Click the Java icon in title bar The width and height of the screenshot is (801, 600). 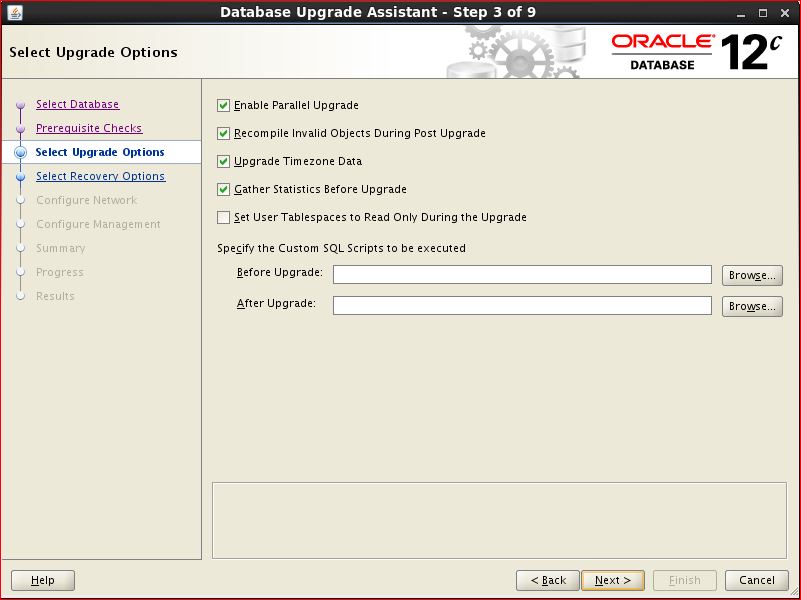pyautogui.click(x=15, y=13)
